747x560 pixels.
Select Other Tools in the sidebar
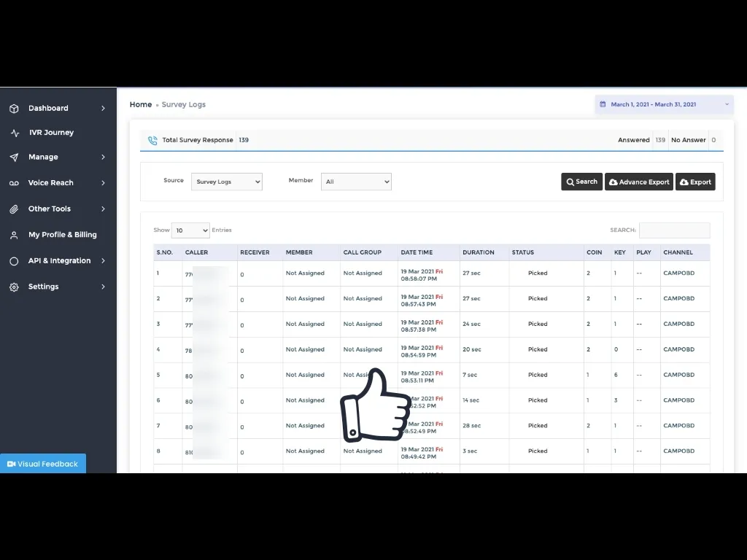click(49, 209)
